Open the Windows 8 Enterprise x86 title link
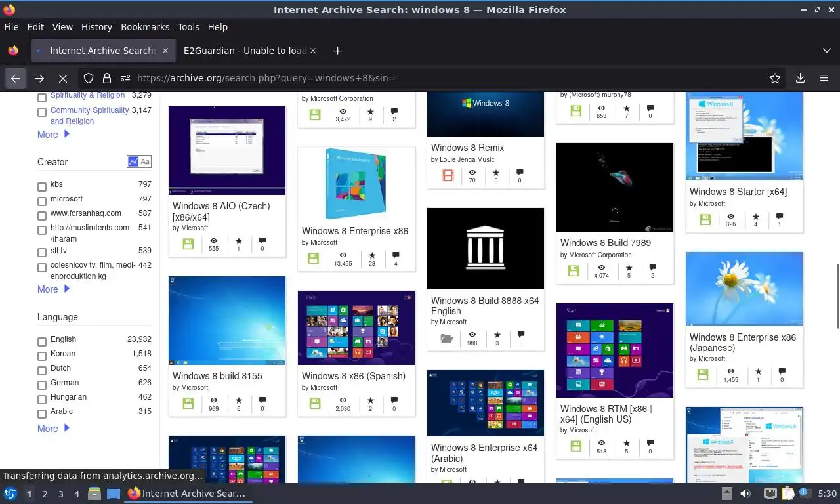This screenshot has width=840, height=504. click(x=355, y=231)
